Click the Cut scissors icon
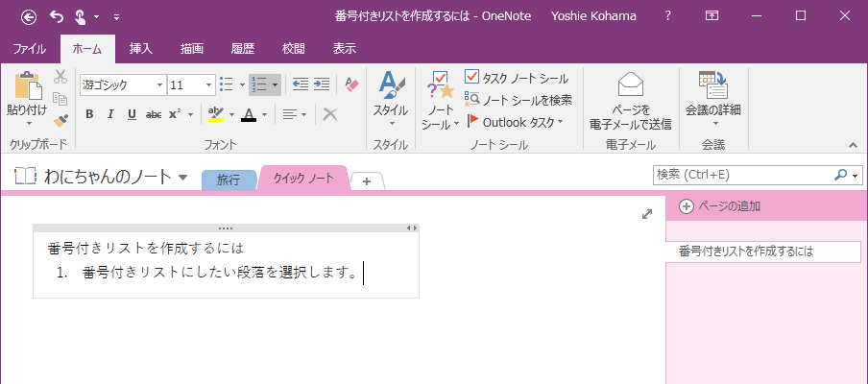868x384 pixels. coord(60,77)
